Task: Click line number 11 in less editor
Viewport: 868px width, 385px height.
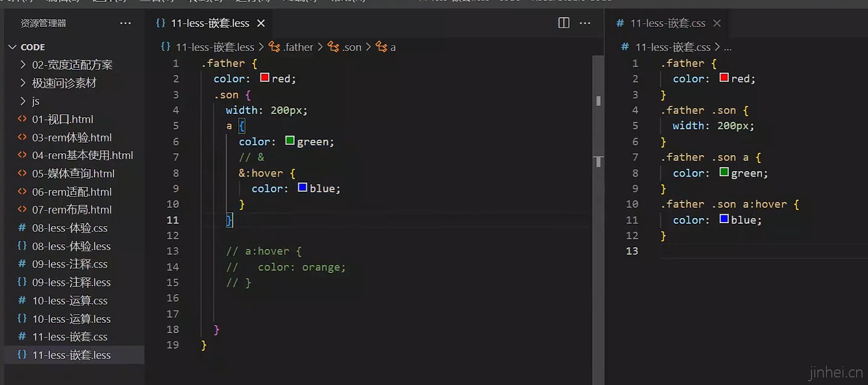Action: click(173, 220)
